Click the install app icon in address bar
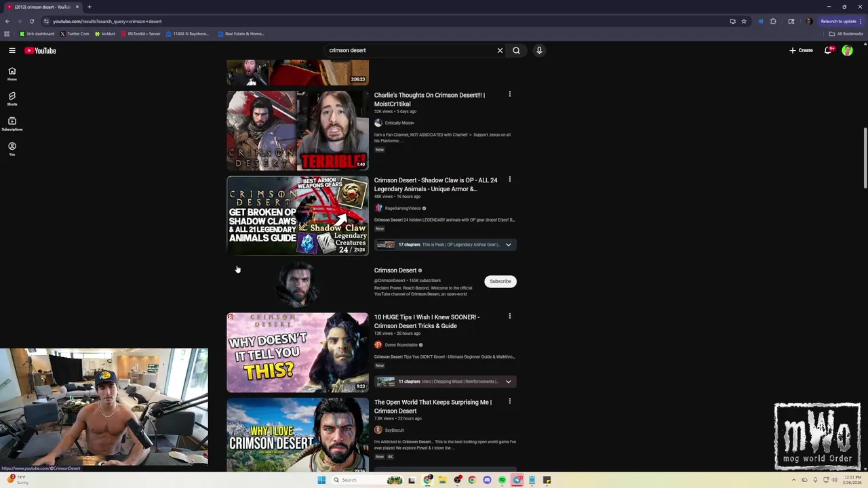 point(732,21)
